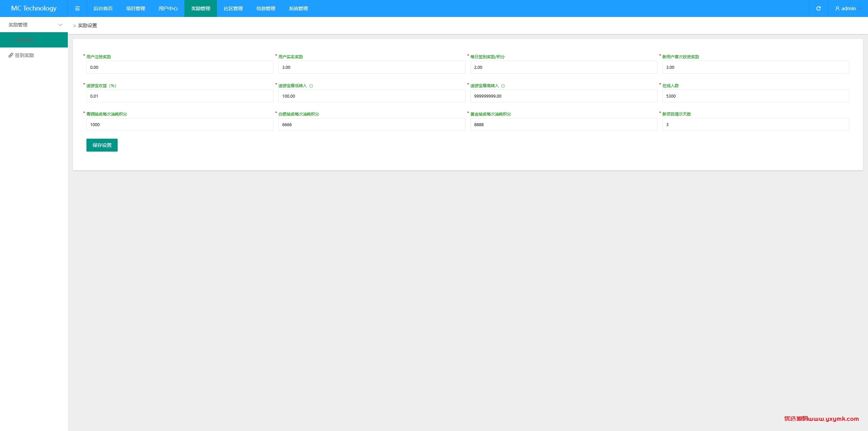Open the admin user menu
The image size is (868, 431).
pos(848,8)
